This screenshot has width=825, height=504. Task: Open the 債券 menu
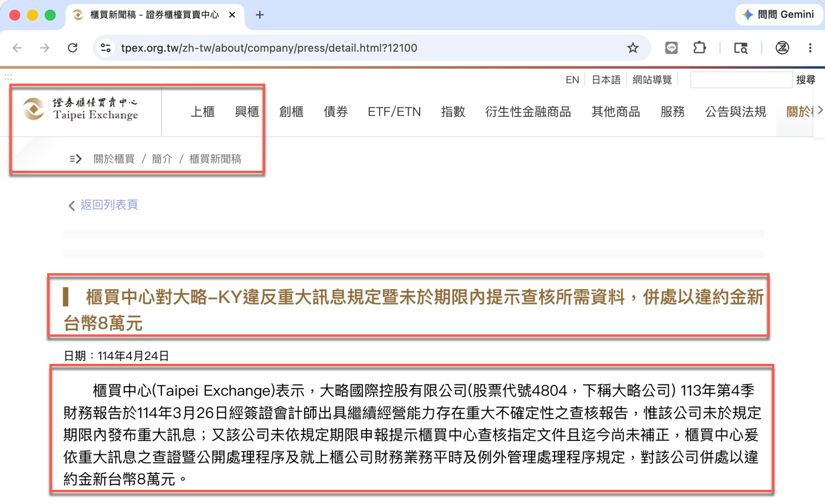pos(336,111)
